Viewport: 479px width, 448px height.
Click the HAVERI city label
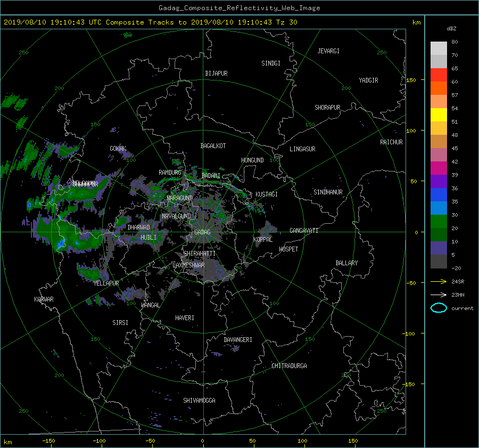[185, 318]
